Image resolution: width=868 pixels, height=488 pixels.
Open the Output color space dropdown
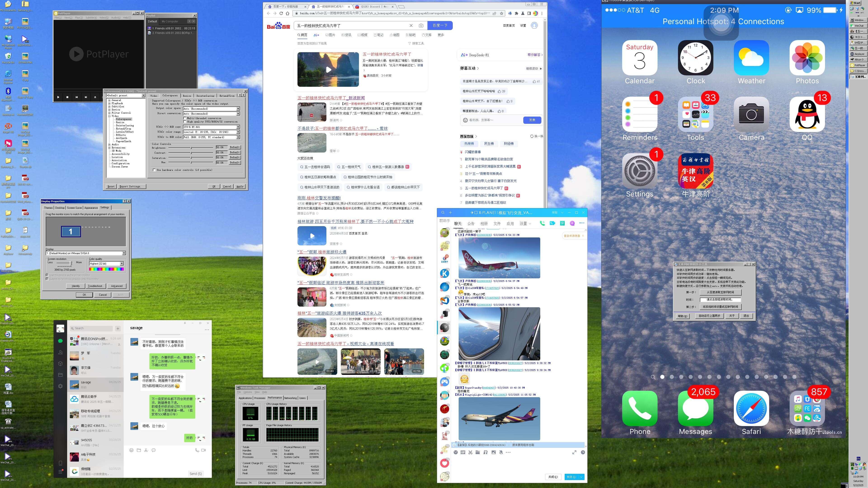tap(211, 109)
